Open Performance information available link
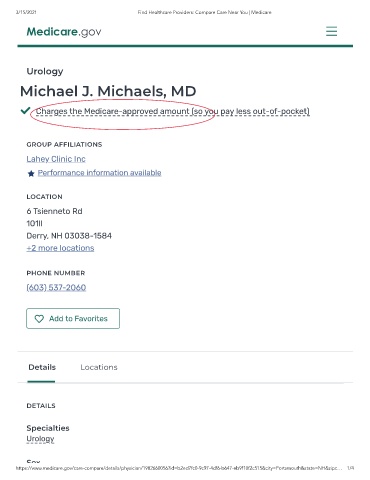370x480 pixels. coord(99,173)
